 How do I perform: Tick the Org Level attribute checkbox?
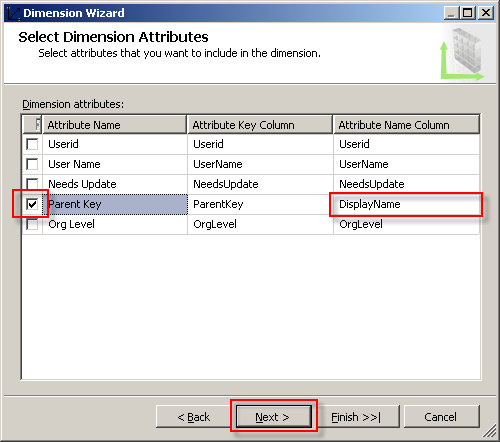click(x=32, y=224)
